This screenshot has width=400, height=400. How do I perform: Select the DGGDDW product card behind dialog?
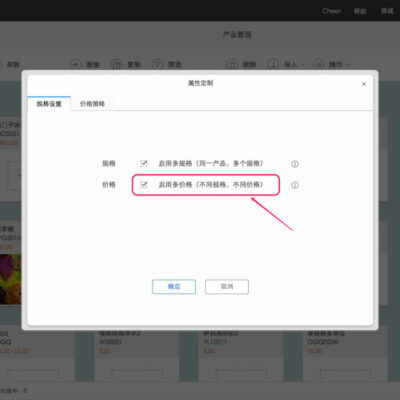345,355
